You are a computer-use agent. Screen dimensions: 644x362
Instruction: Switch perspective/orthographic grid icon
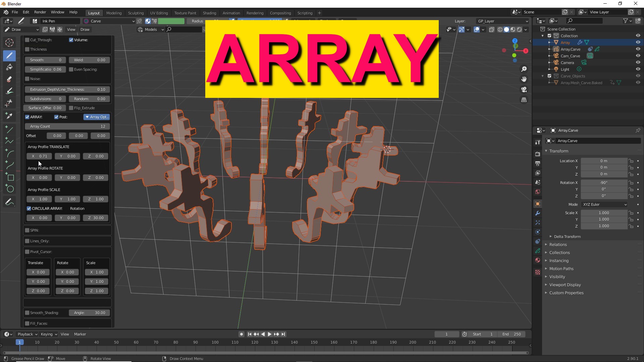(524, 100)
